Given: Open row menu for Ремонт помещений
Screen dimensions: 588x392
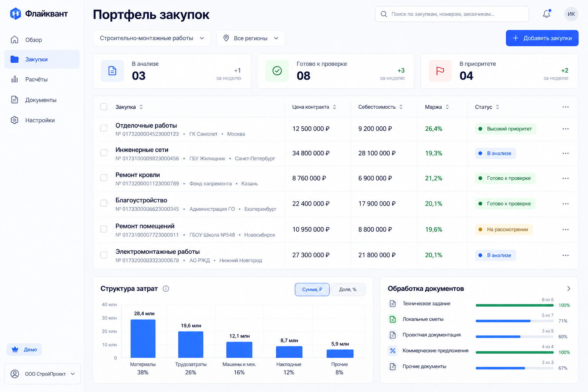Looking at the screenshot, I should pyautogui.click(x=565, y=230).
